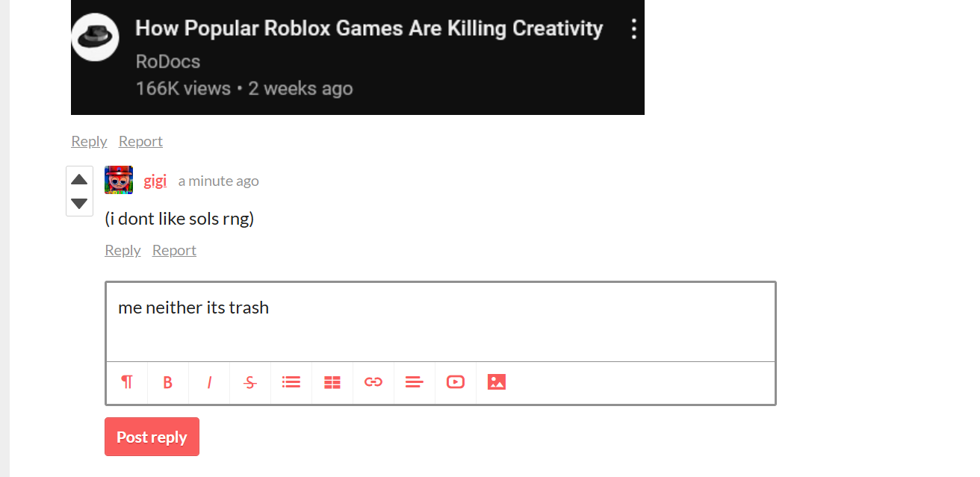Apply strikethrough formatting

pos(250,382)
